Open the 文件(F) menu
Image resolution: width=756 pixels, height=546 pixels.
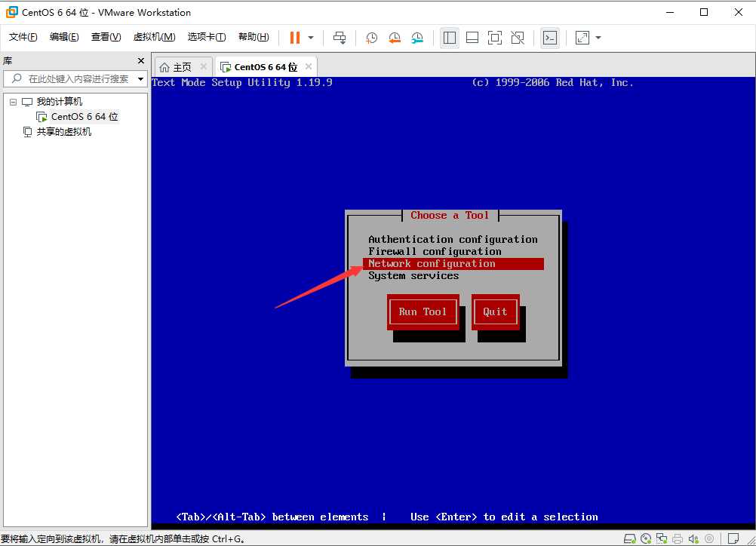[x=23, y=37]
